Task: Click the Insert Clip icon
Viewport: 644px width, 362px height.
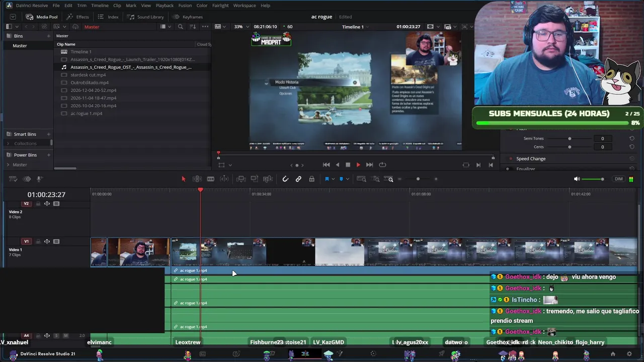Action: point(241,179)
